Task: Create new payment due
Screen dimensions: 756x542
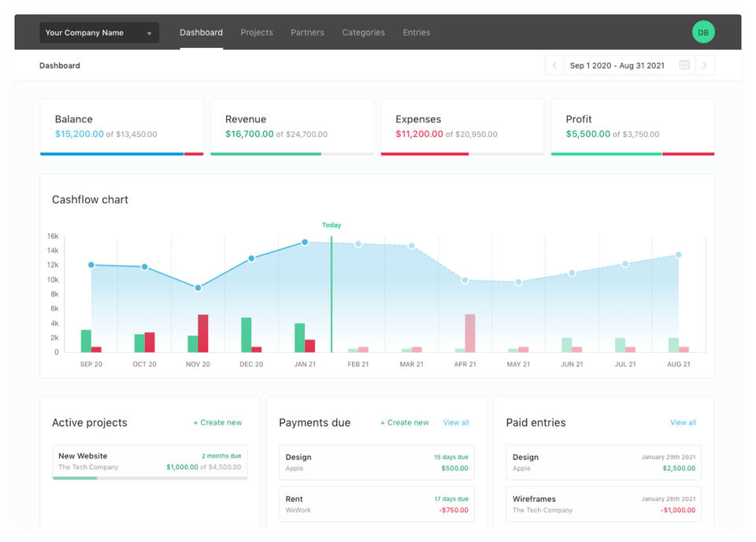Action: [405, 422]
